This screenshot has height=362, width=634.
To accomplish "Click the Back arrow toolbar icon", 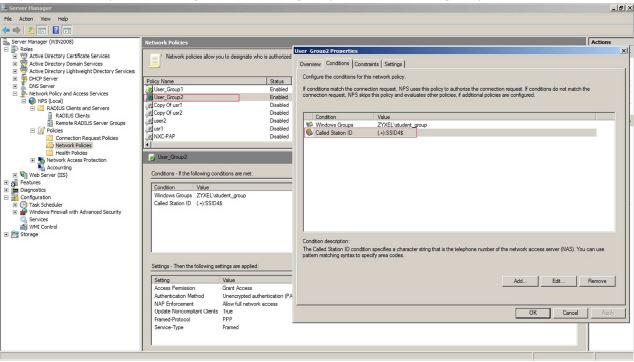I will coord(6,30).
